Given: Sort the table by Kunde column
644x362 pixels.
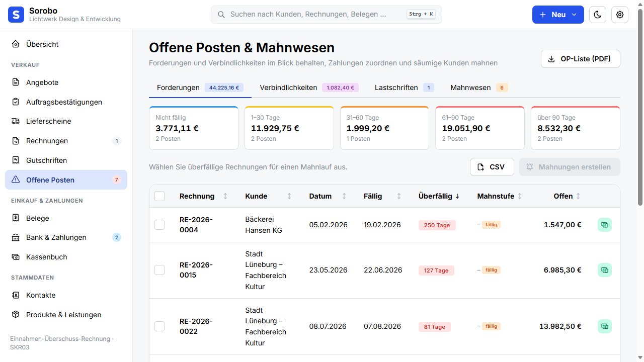Looking at the screenshot, I should (x=269, y=196).
